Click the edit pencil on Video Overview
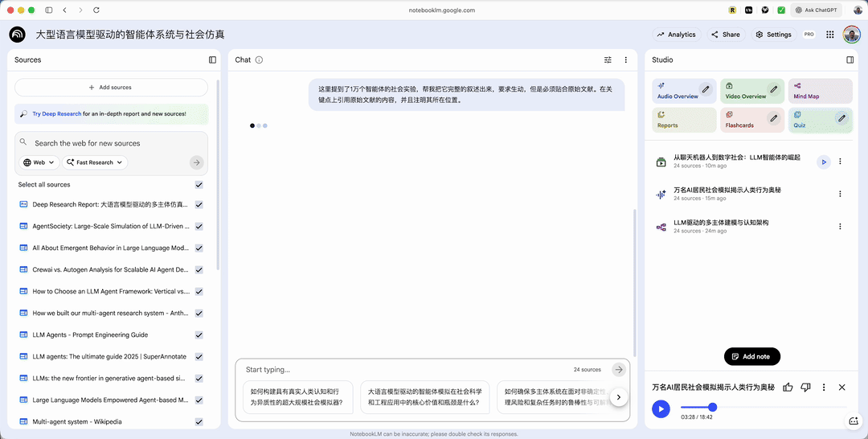The height and width of the screenshot is (439, 868). 773,89
